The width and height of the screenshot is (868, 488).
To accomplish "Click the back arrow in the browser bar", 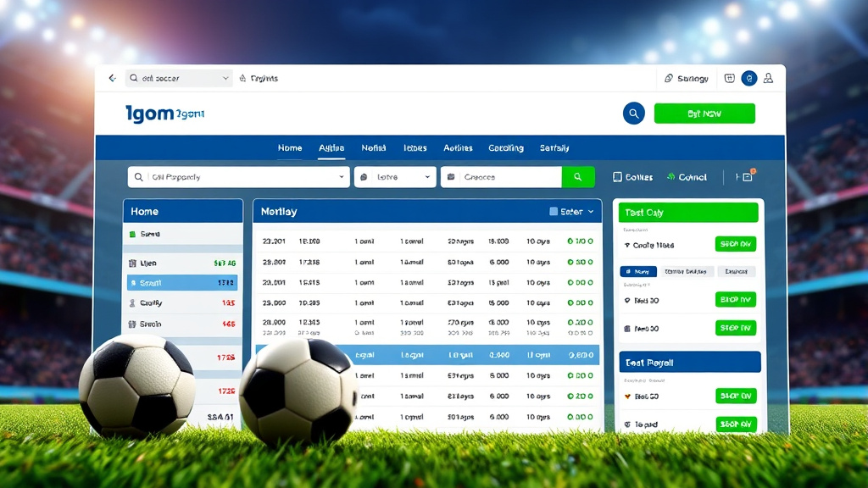I will pos(112,78).
